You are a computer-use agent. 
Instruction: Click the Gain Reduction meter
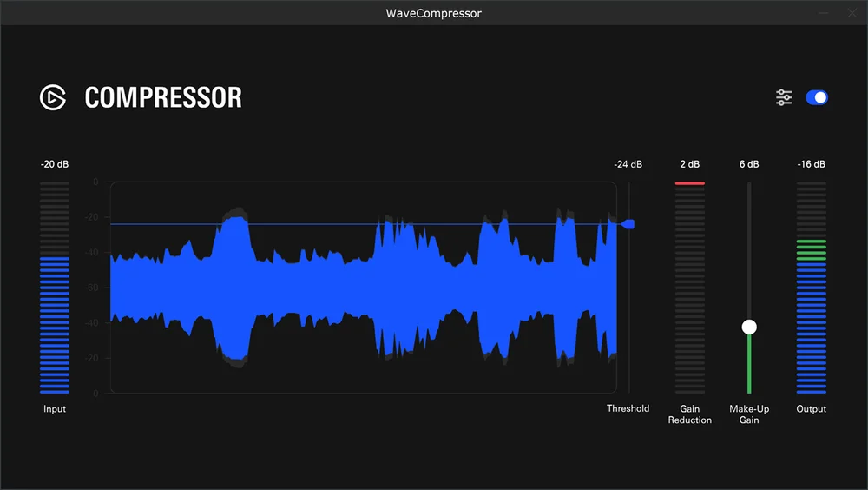[x=690, y=287]
